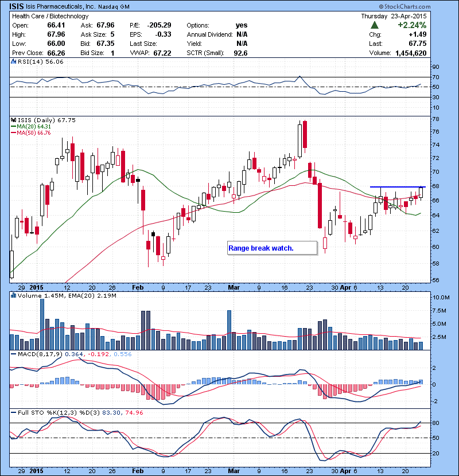Click the date 'Thursday 23-Apr-2015'
The height and width of the screenshot is (476, 459).
click(394, 16)
